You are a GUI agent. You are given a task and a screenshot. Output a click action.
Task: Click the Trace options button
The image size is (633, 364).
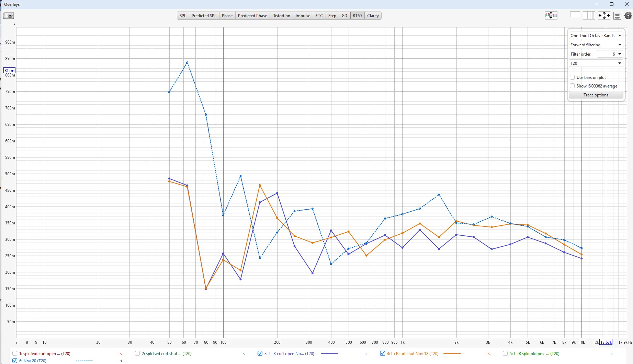coord(596,95)
